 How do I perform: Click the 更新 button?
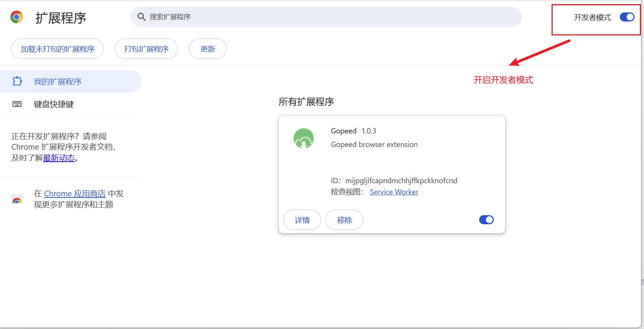pos(208,49)
